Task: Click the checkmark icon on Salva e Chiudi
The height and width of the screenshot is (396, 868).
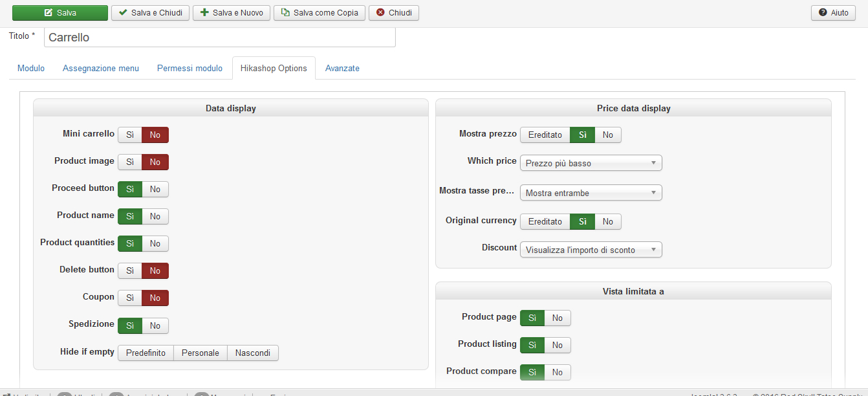Action: [123, 13]
